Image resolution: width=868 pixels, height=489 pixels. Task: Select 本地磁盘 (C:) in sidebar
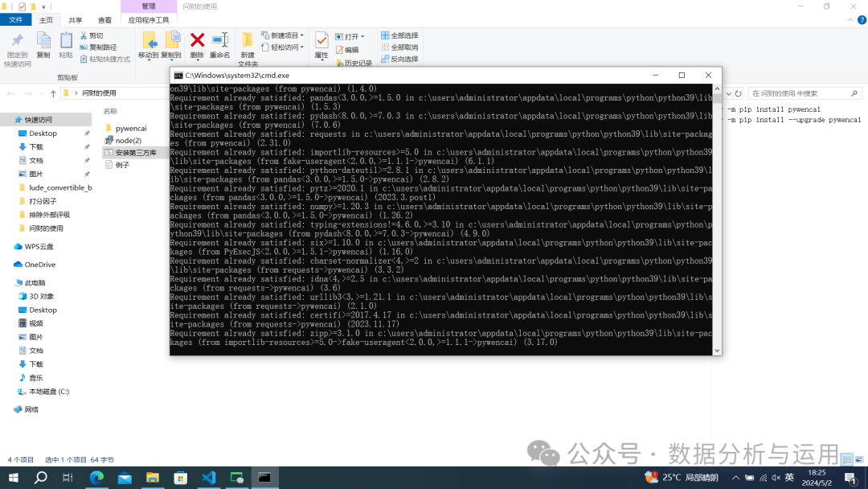tap(49, 392)
